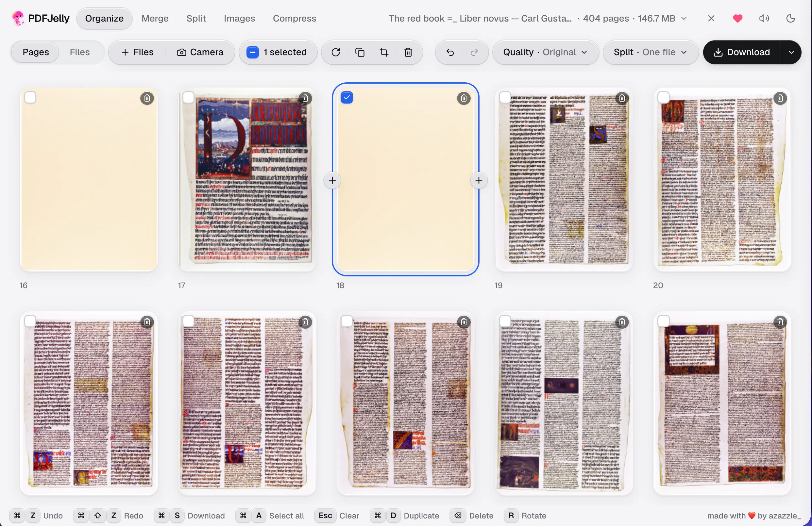Delete selected pages using the toolbar trash icon
The width and height of the screenshot is (812, 526).
pyautogui.click(x=408, y=52)
